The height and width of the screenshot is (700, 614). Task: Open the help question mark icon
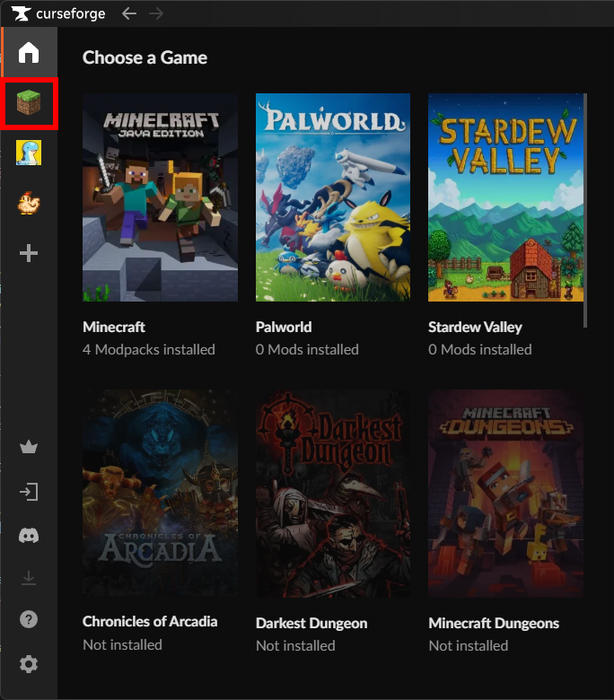tap(29, 619)
